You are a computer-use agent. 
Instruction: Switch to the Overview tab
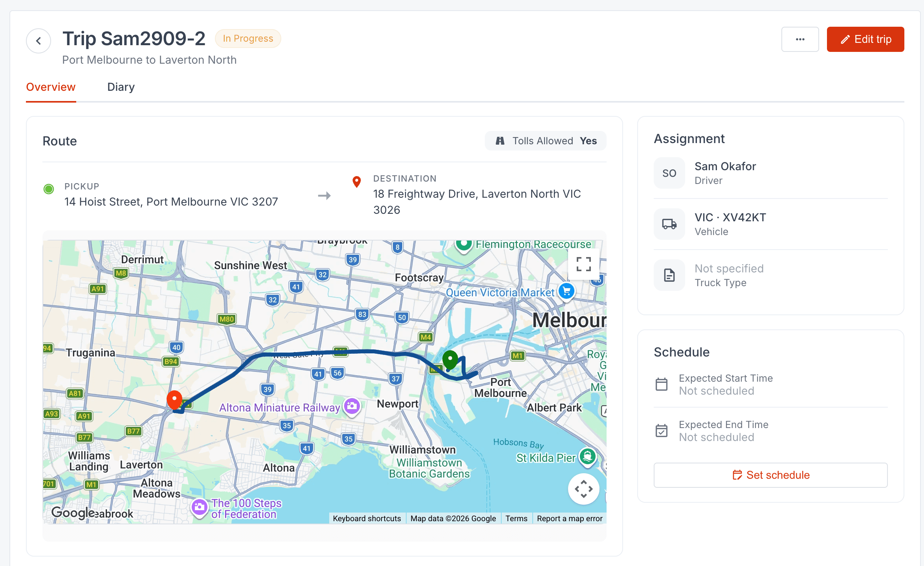coord(51,87)
